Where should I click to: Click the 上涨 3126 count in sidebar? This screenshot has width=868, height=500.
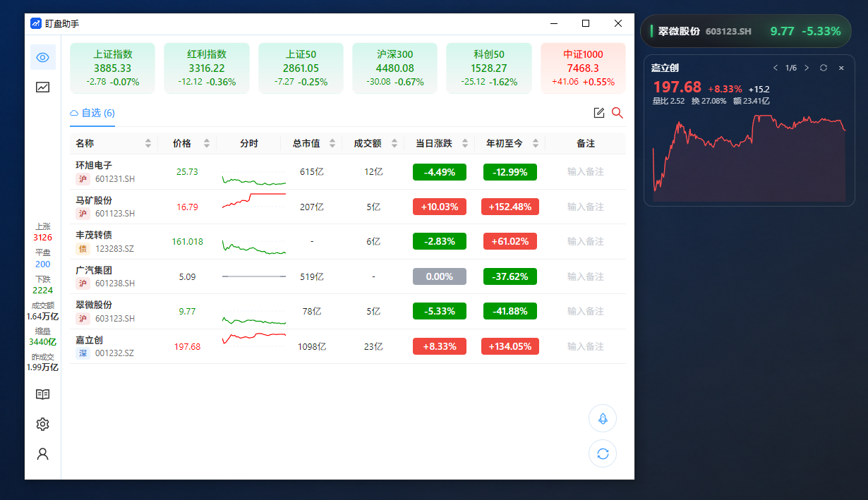point(42,232)
